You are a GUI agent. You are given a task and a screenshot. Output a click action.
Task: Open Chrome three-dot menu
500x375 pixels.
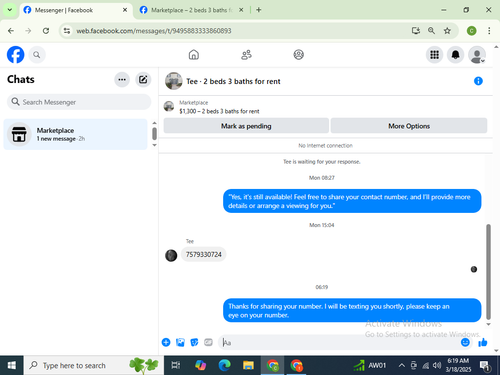pyautogui.click(x=489, y=31)
